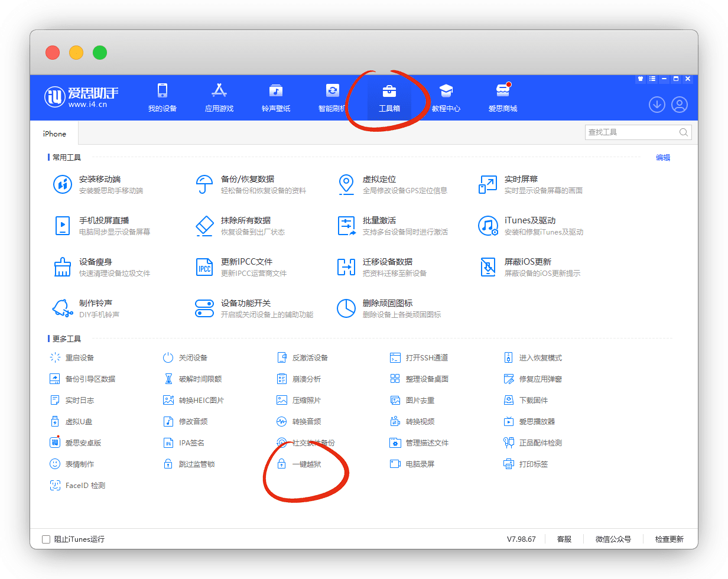Image resolution: width=728 pixels, height=579 pixels.
Task: Click the 一键越狱 jailbreak icon
Action: (x=282, y=464)
